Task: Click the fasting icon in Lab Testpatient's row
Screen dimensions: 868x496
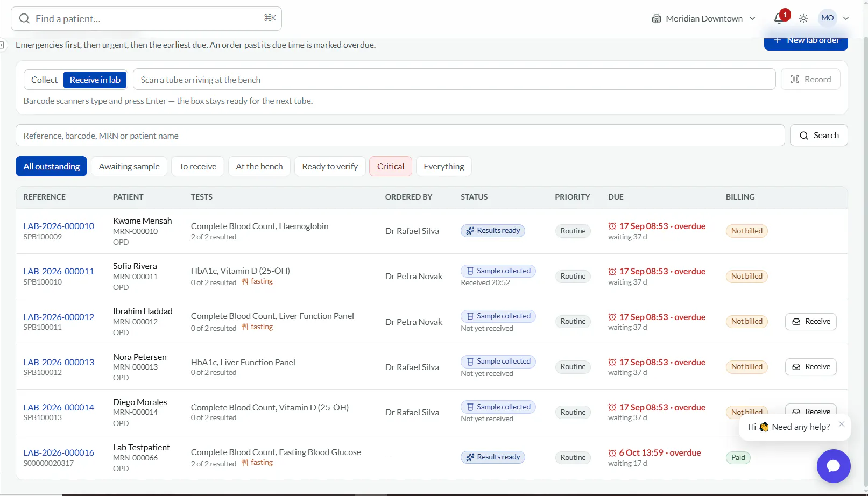Action: pyautogui.click(x=245, y=463)
